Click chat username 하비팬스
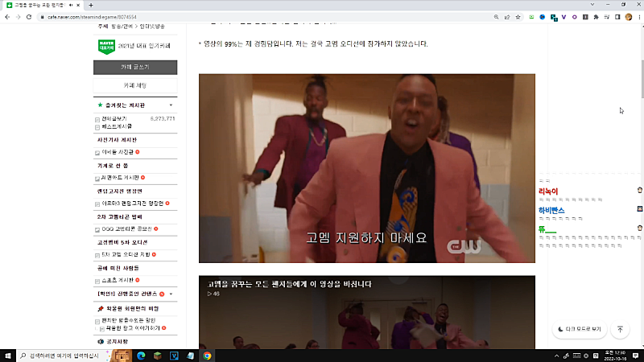This screenshot has height=362, width=644. 551,210
